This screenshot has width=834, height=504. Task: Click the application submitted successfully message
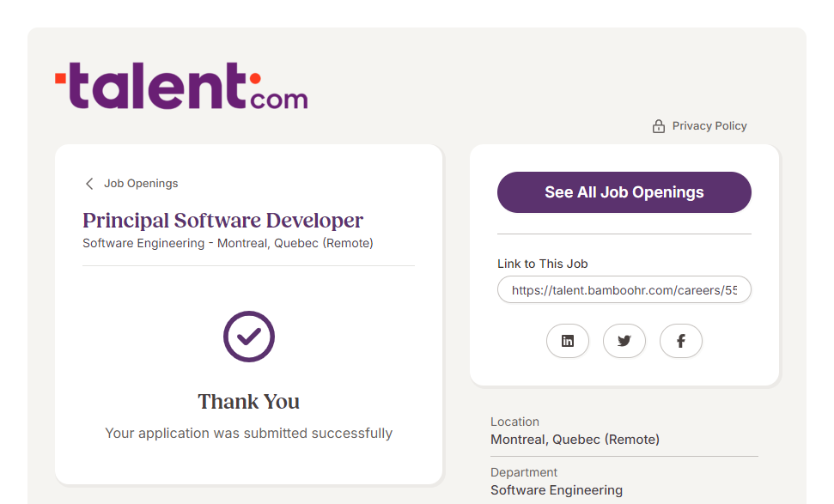tap(249, 434)
